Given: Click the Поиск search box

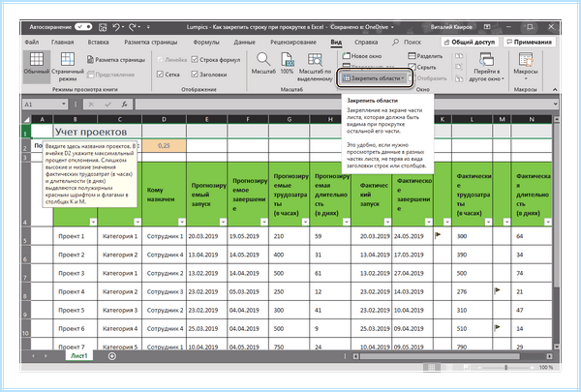Looking at the screenshot, I should click(x=407, y=42).
